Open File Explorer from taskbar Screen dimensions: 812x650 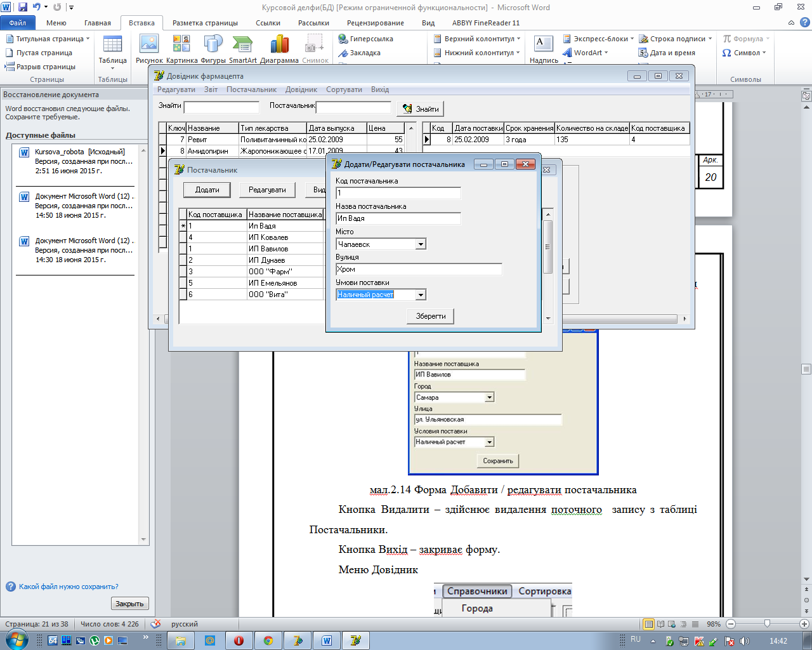[181, 640]
